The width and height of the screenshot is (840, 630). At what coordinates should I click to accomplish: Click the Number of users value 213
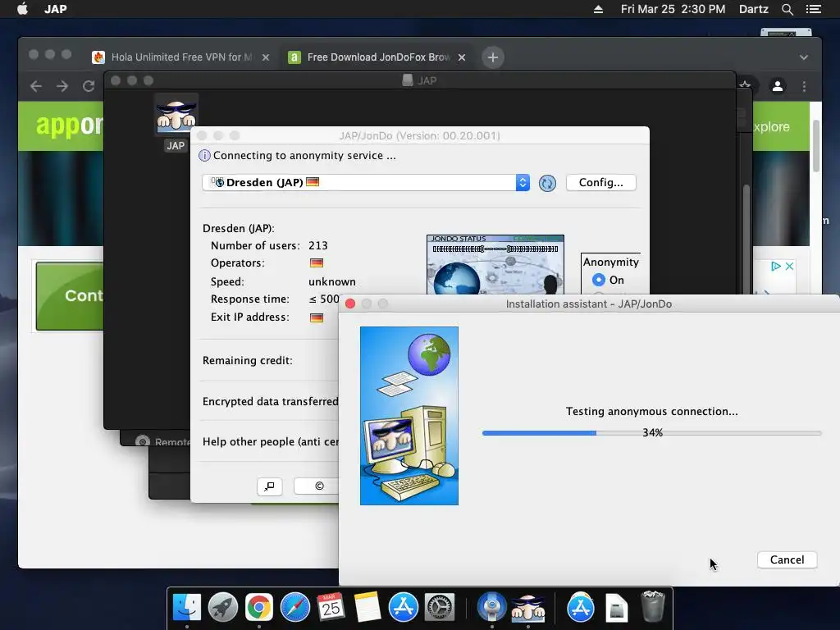317,245
